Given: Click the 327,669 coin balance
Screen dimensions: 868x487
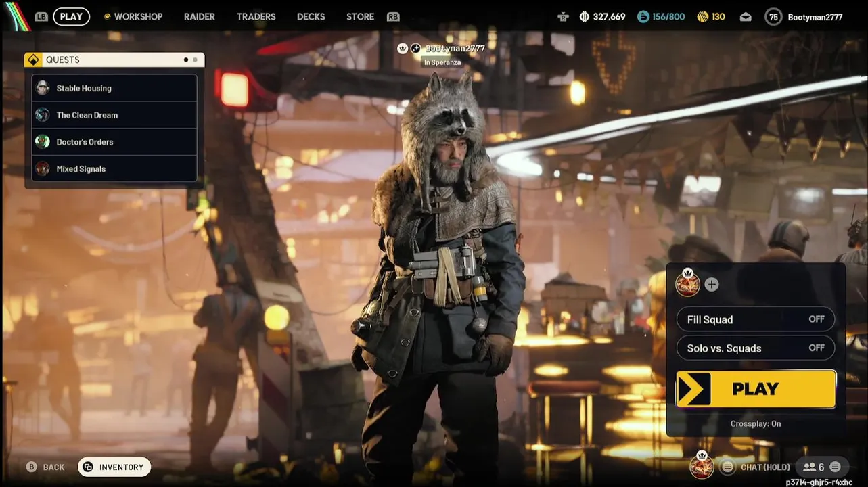Looking at the screenshot, I should tap(609, 16).
